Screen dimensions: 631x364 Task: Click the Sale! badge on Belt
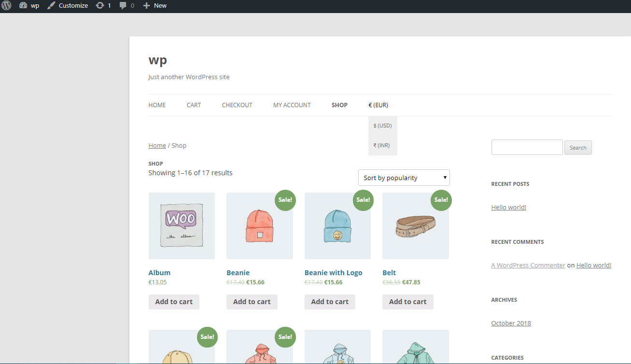coord(441,200)
